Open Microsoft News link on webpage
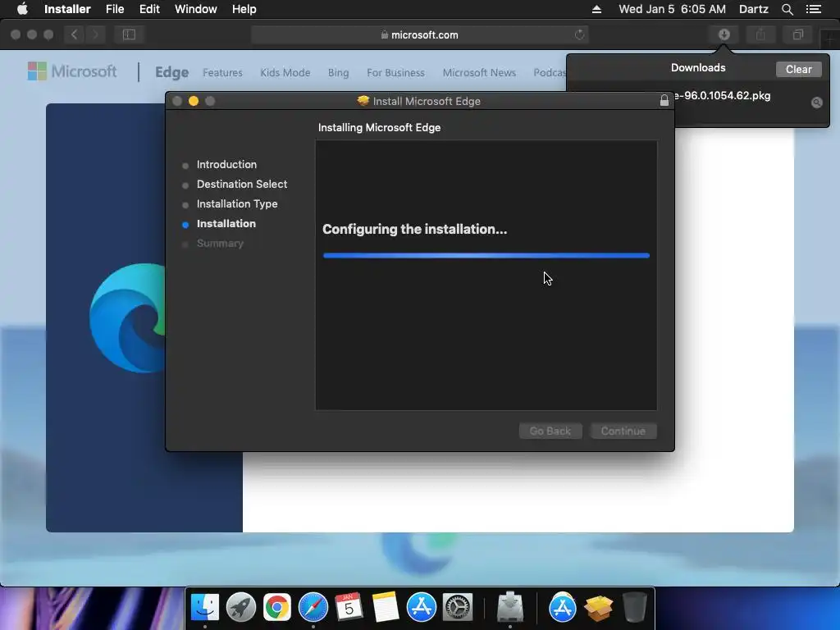 [479, 72]
